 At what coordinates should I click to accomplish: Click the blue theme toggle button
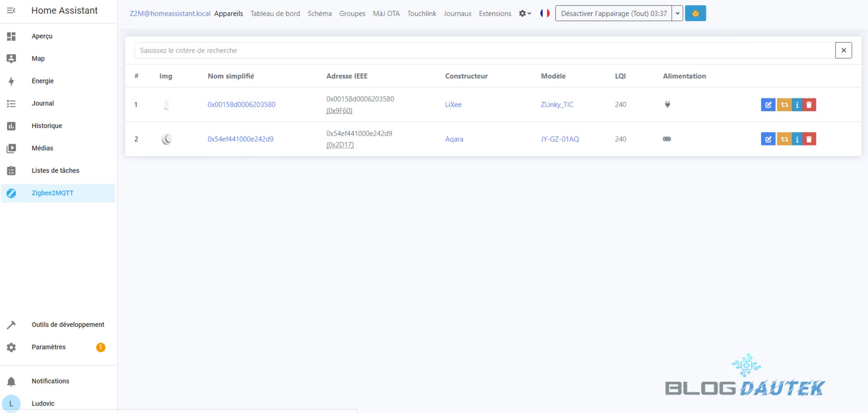[695, 14]
